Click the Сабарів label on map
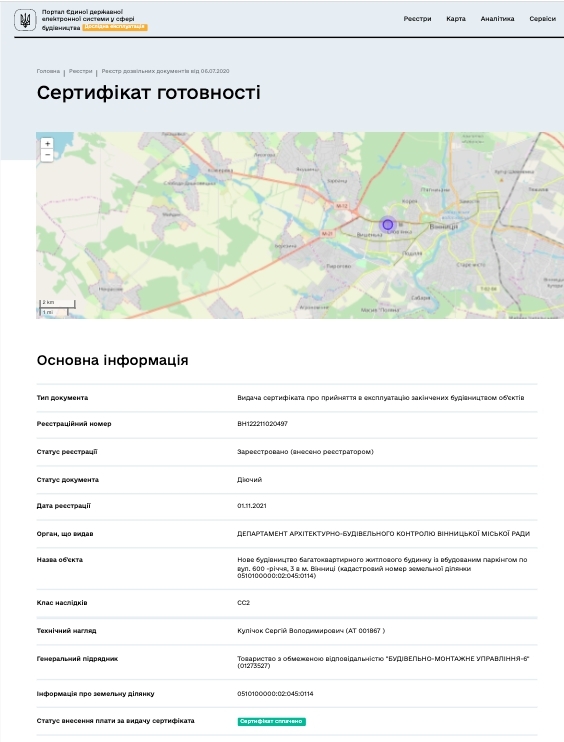Screen dimensions: 564x742 pos(421,298)
